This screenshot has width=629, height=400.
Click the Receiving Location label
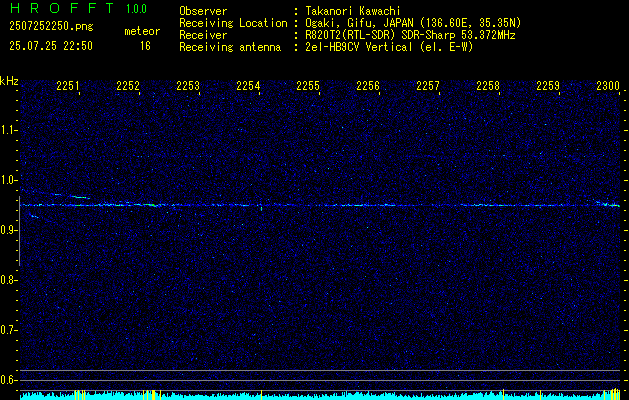point(233,23)
